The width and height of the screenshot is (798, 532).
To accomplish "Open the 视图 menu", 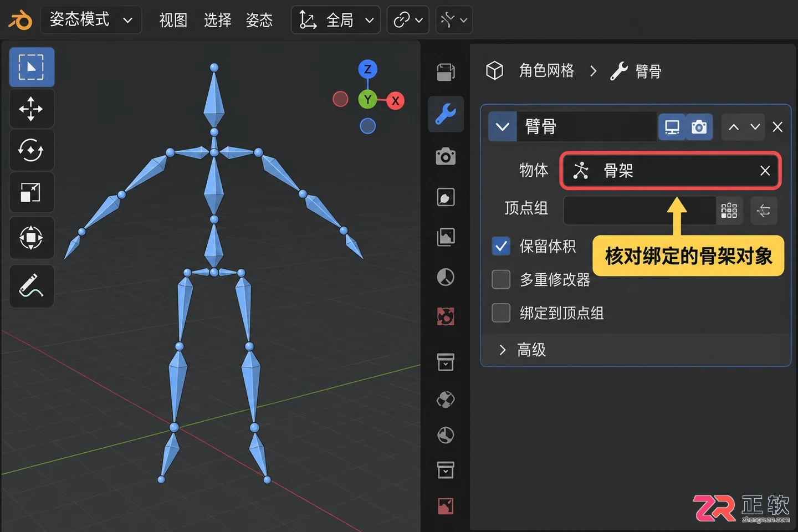I will click(x=173, y=20).
